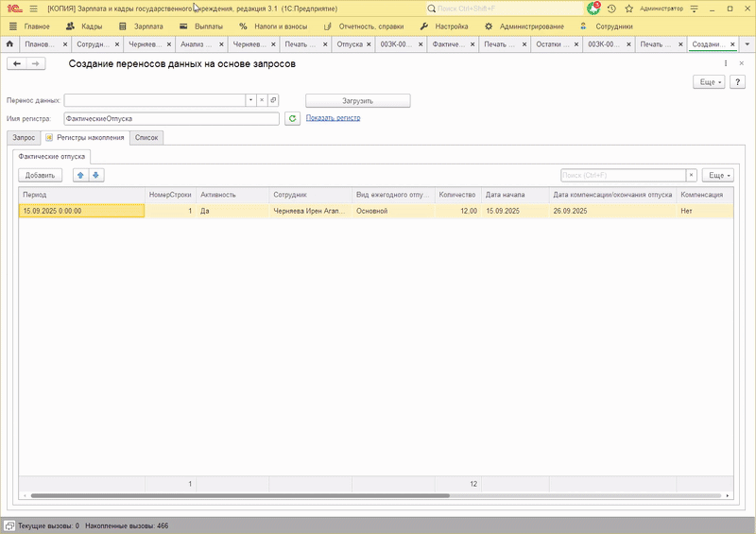The width and height of the screenshot is (756, 534).
Task: Switch to the Запрос tab
Action: point(24,138)
